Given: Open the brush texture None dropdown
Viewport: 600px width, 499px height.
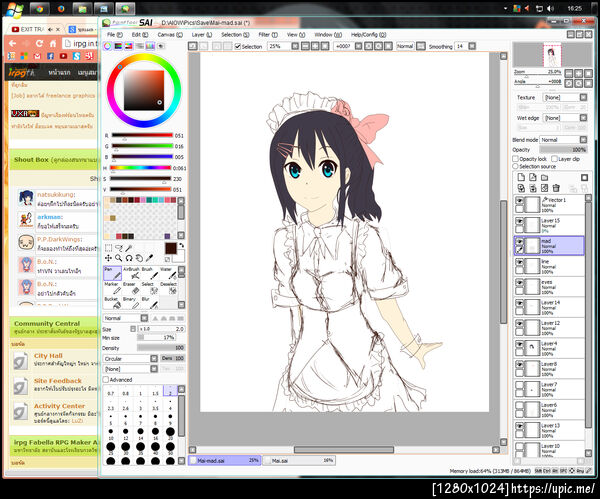Looking at the screenshot, I should tap(154, 369).
